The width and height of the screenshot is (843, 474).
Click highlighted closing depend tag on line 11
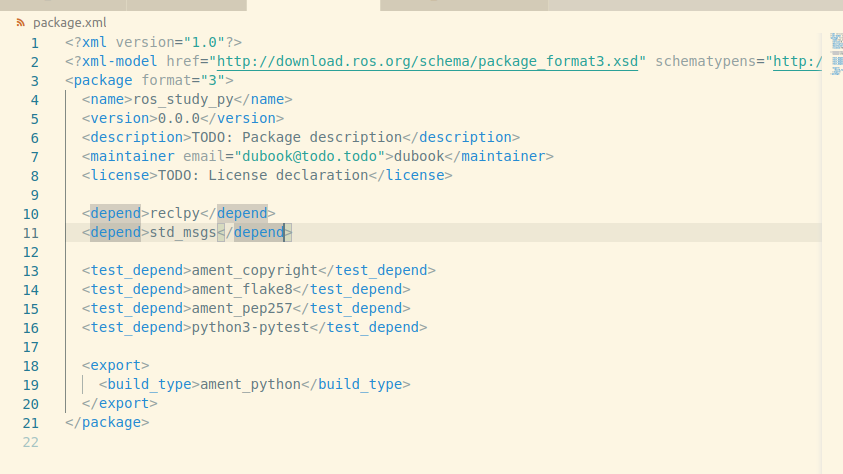259,232
